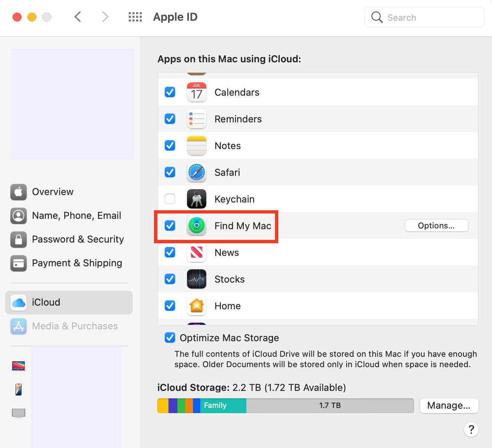Click the Safari compass icon
Viewport: 492px width, 448px height.
[x=196, y=172]
